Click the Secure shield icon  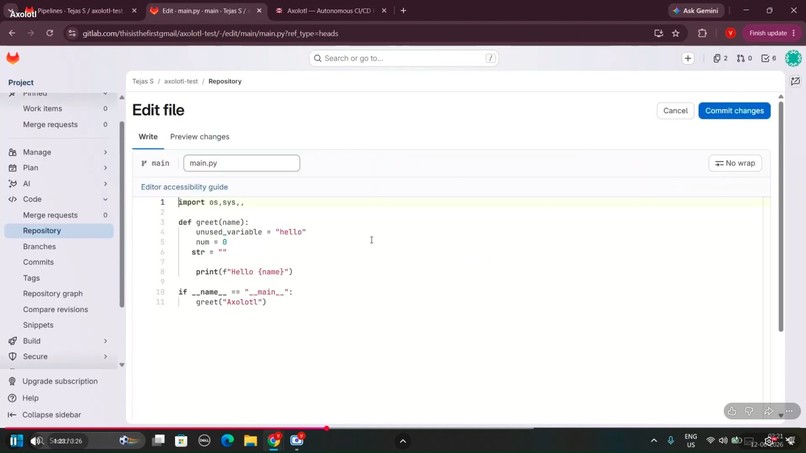tap(12, 356)
